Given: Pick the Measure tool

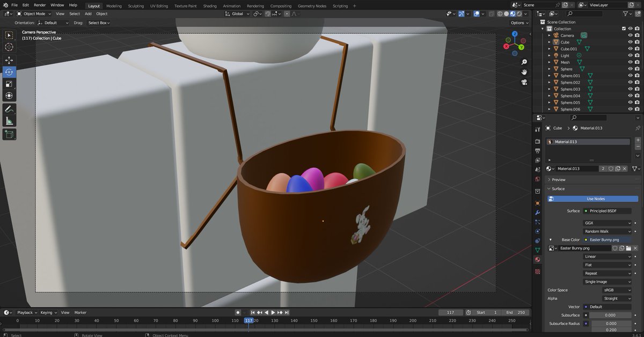Looking at the screenshot, I should click(x=9, y=121).
